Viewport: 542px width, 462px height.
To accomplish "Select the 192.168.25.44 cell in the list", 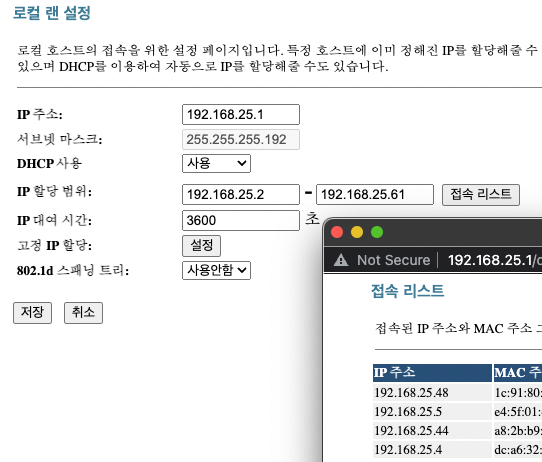I will [432, 431].
